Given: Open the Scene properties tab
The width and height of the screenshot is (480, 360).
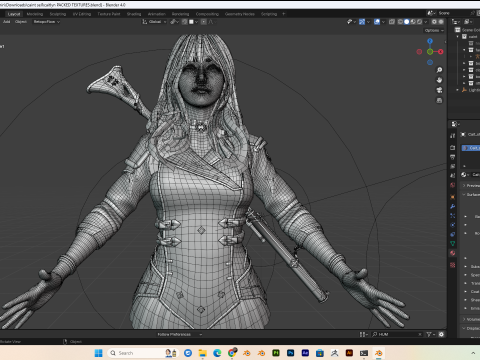Looking at the screenshot, I should (452, 175).
